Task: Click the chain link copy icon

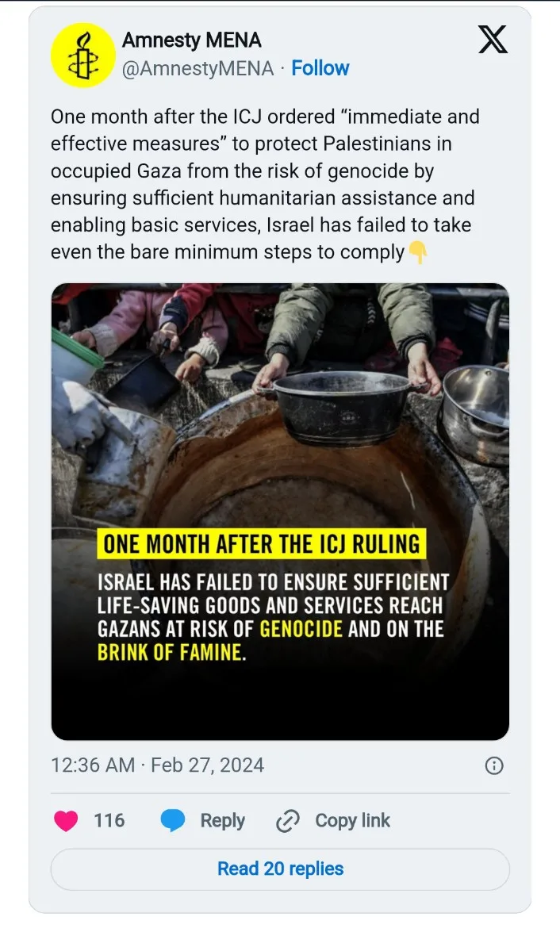Action: (x=288, y=821)
